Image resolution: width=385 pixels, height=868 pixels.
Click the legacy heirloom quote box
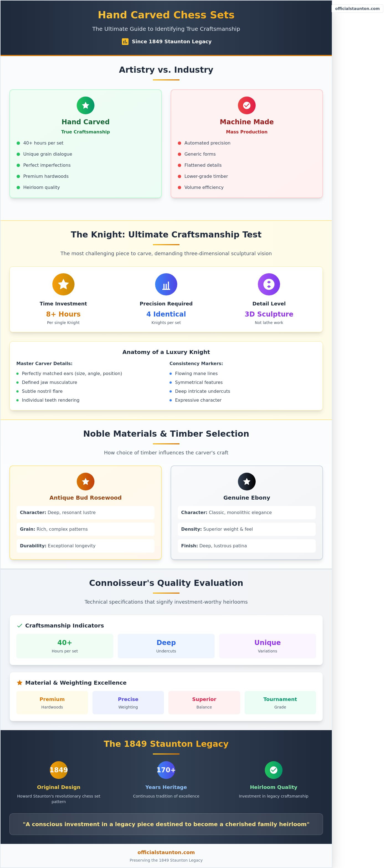click(166, 824)
